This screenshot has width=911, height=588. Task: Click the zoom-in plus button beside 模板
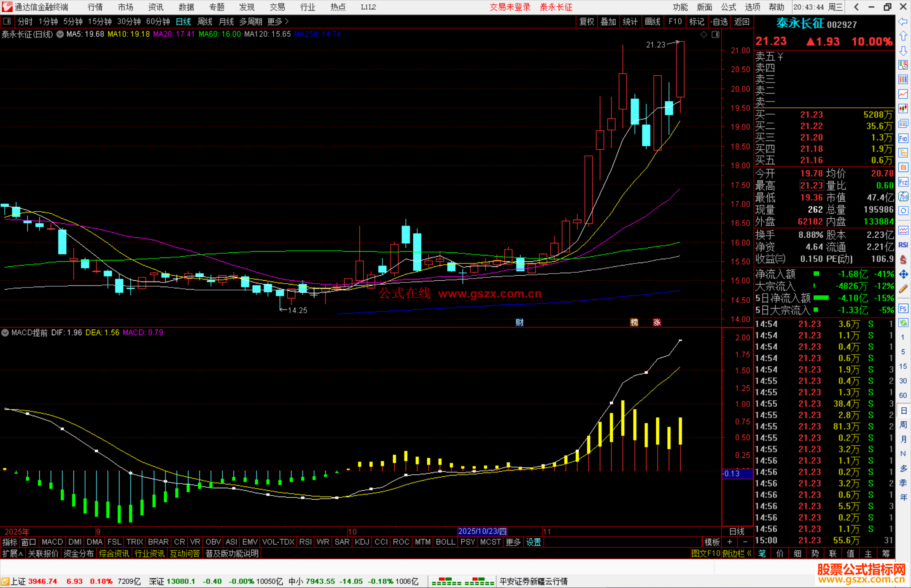[x=730, y=542]
